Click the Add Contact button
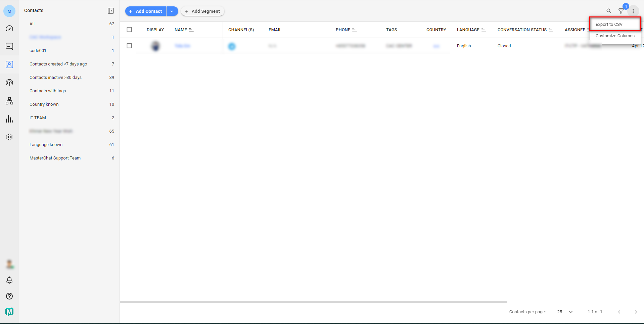 click(x=146, y=11)
